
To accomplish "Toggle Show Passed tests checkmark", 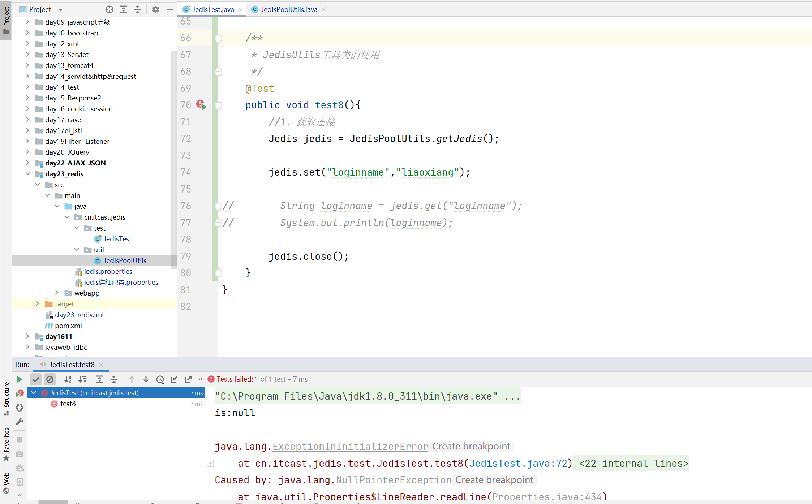I will 35,379.
